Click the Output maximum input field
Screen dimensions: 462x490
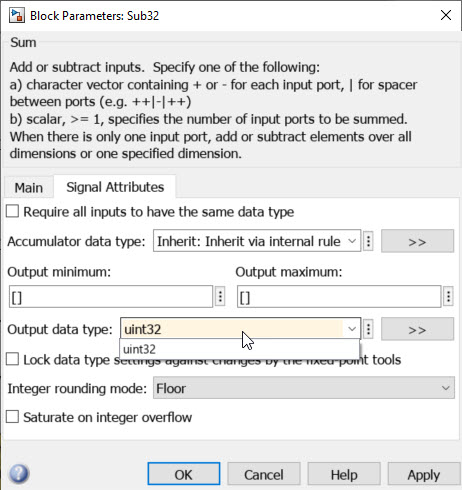tap(339, 297)
